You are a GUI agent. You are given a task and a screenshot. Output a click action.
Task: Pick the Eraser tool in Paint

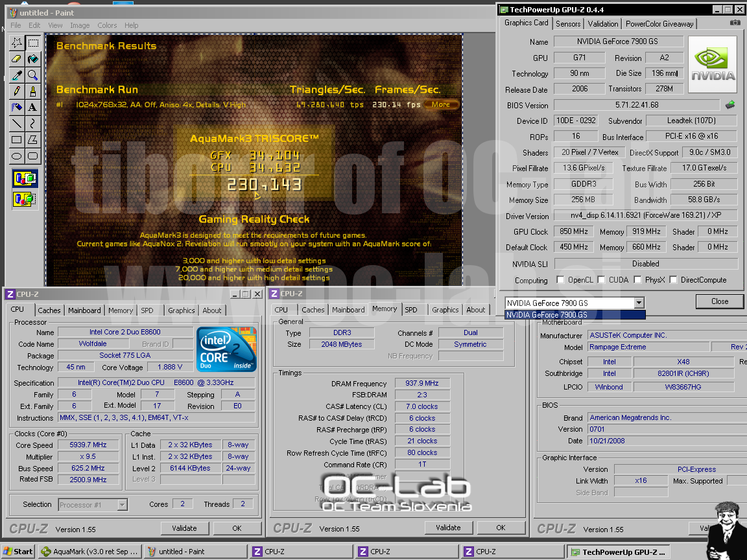click(17, 59)
